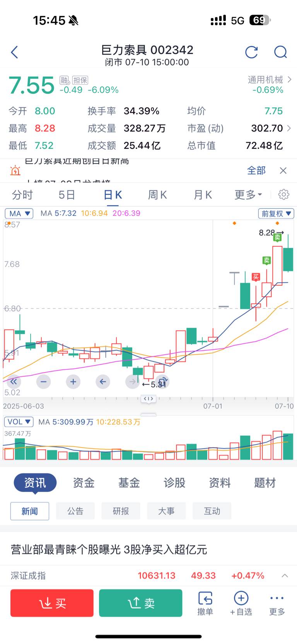Dismiss the alert banner with X
This screenshot has width=297, height=644.
pos(283,171)
